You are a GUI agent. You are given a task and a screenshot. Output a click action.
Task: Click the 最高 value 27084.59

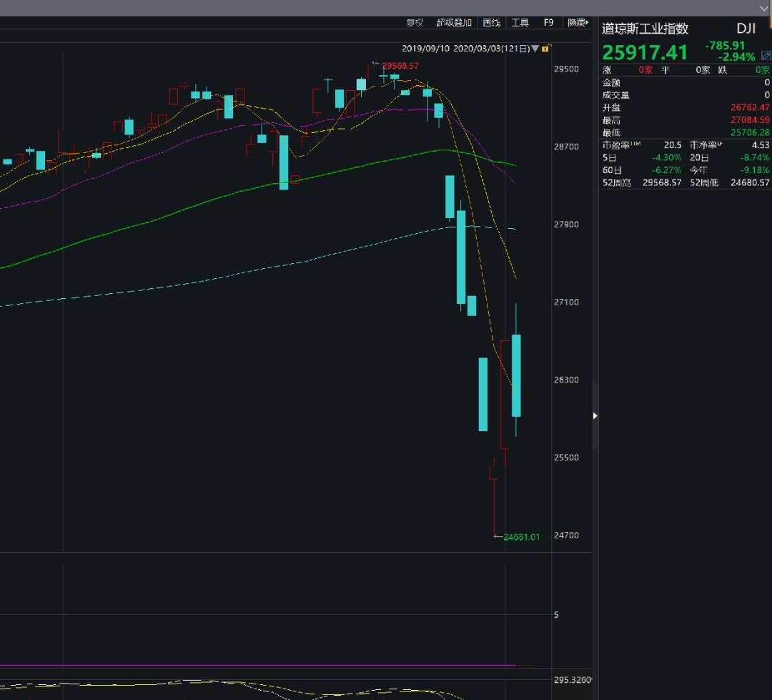(x=750, y=119)
